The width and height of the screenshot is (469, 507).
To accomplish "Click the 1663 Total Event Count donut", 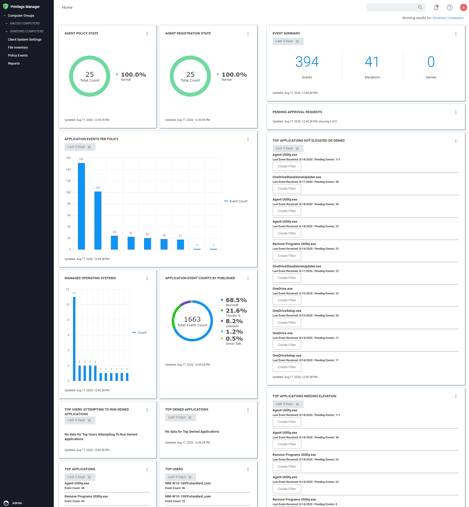I will 192,321.
